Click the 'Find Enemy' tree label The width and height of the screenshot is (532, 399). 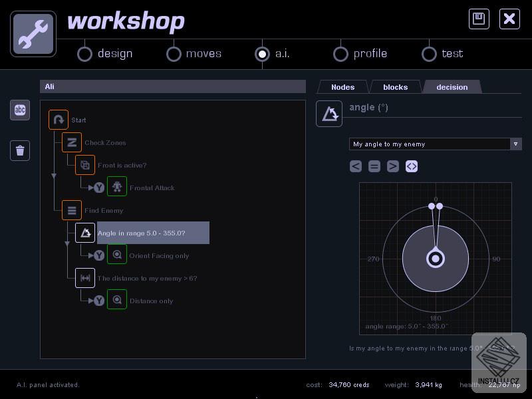(x=104, y=211)
